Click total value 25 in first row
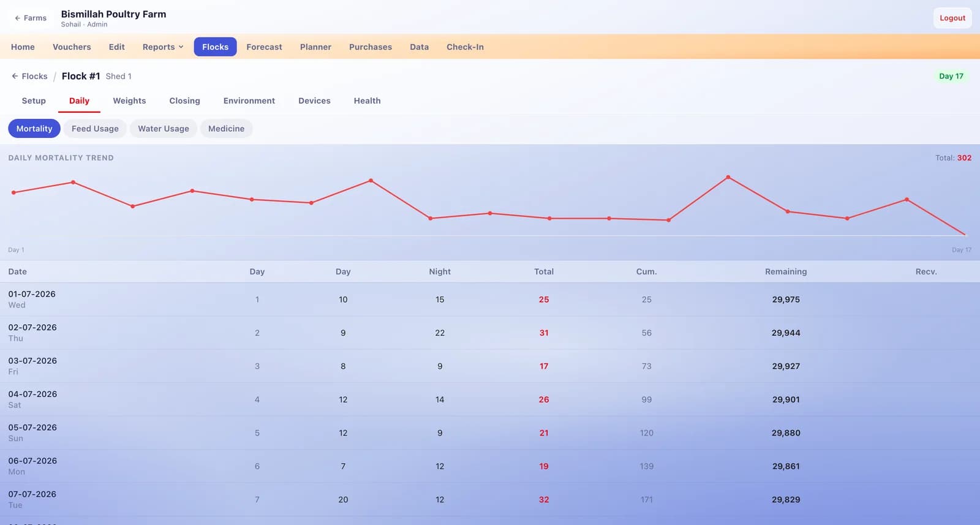The image size is (980, 525). (544, 300)
